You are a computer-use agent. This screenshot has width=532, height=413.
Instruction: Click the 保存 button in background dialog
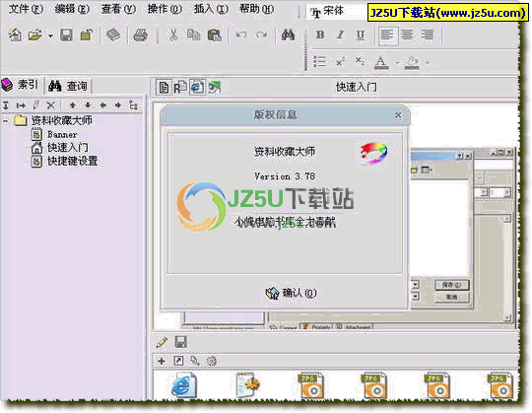point(451,285)
